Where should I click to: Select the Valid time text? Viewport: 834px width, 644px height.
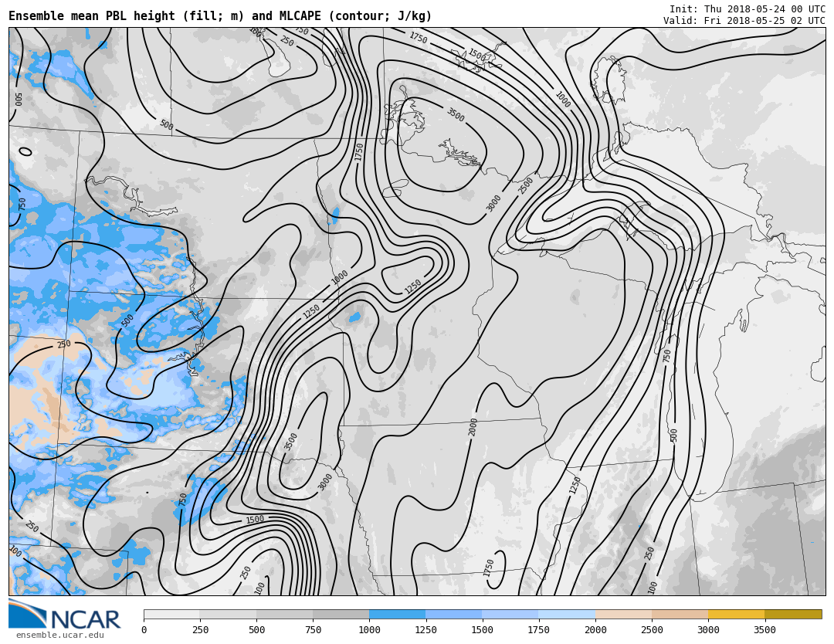pyautogui.click(x=744, y=21)
